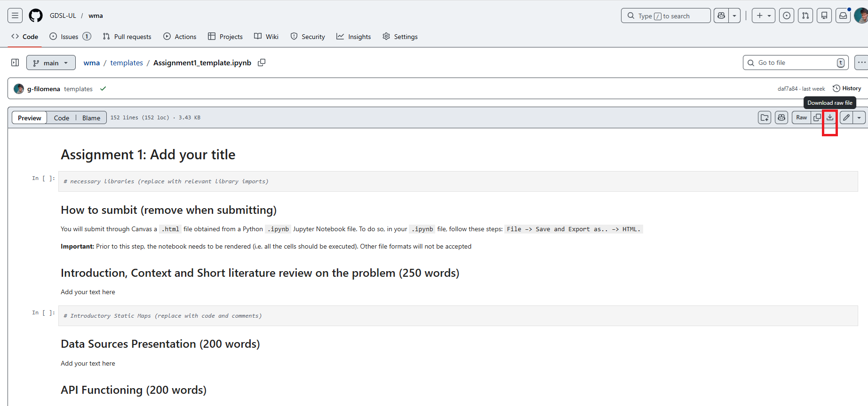Expand the create new plus dropdown
This screenshot has width=868, height=406.
pos(763,16)
